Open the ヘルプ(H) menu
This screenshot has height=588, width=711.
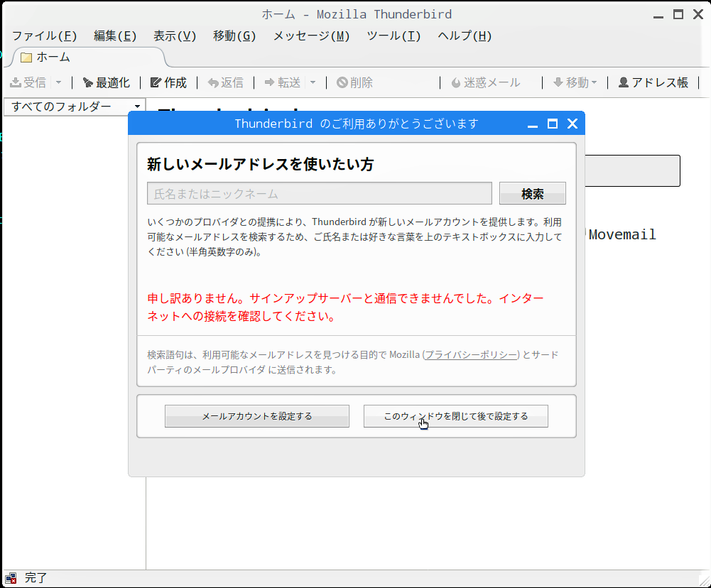pos(465,36)
